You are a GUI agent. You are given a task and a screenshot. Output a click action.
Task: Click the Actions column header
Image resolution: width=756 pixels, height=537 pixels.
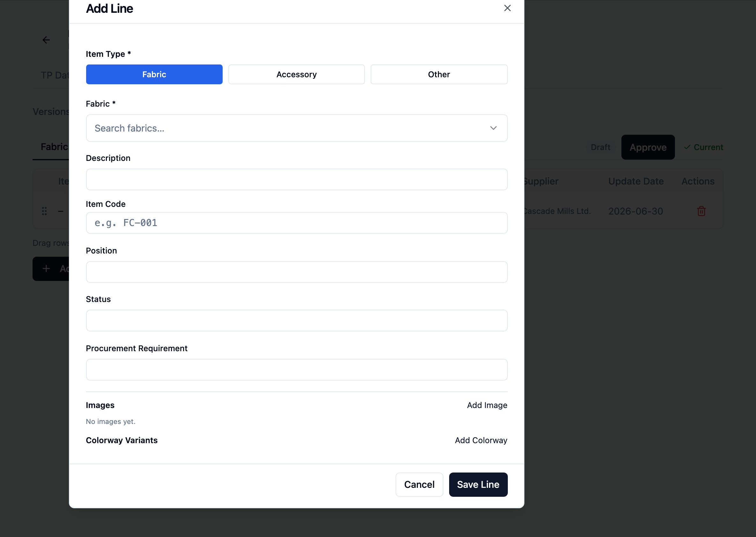coord(698,181)
